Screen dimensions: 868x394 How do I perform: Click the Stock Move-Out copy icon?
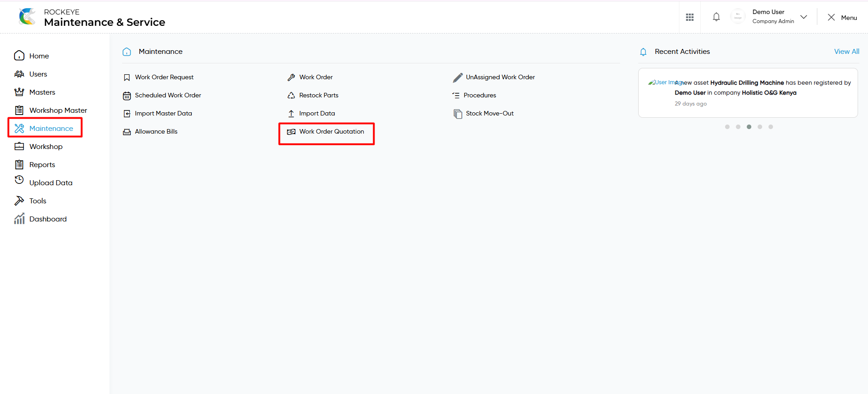458,114
